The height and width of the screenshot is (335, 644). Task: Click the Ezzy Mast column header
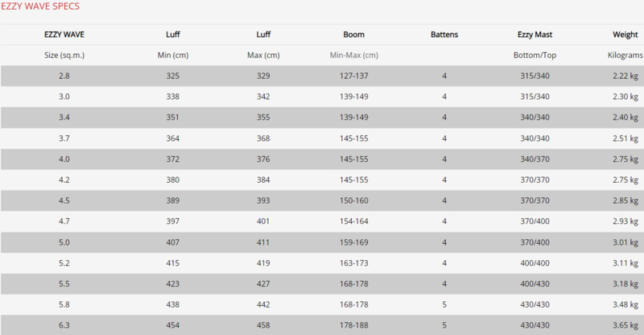click(x=535, y=35)
